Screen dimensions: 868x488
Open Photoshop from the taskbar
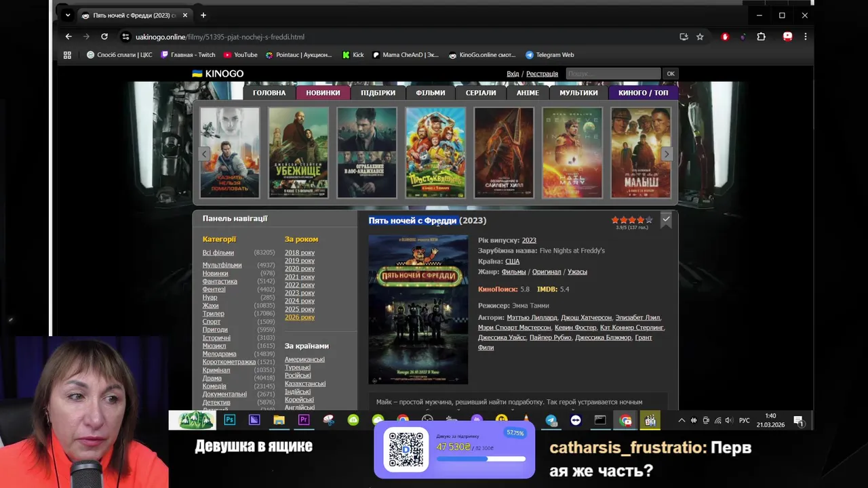tap(229, 420)
